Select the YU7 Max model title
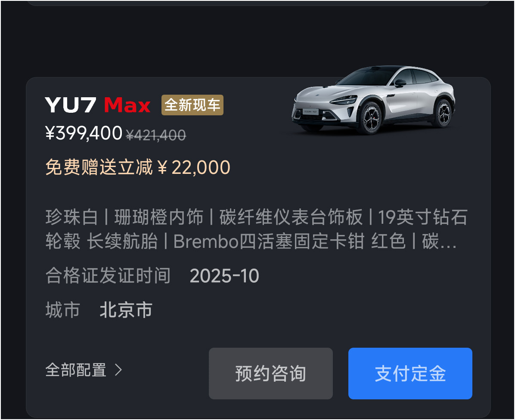Image resolution: width=515 pixels, height=420 pixels. [x=98, y=105]
